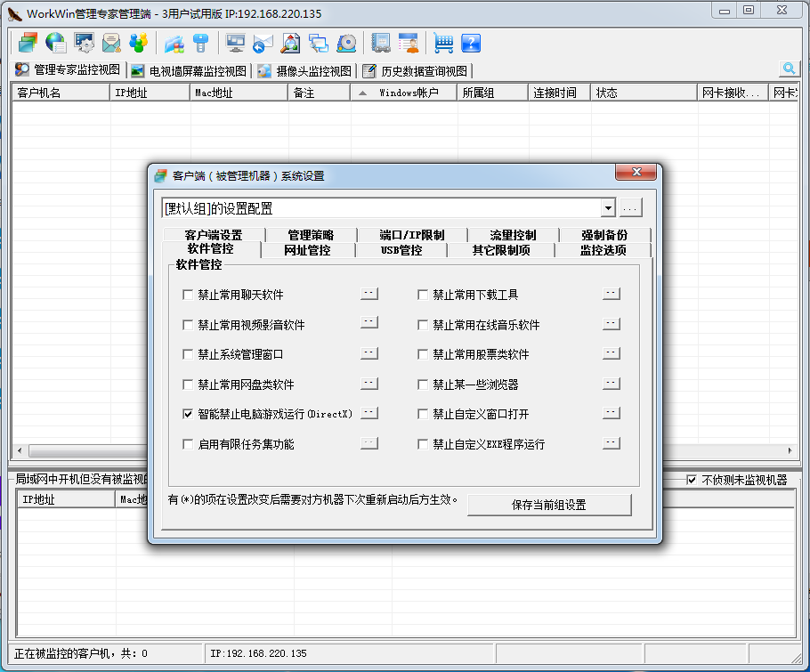Click the email sending icon on toolbar

(x=111, y=43)
